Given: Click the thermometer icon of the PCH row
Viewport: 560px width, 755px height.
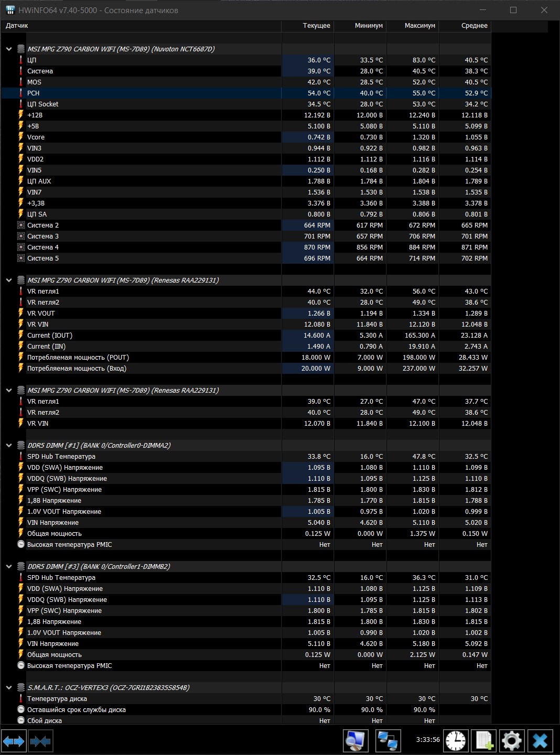Looking at the screenshot, I should (x=21, y=93).
